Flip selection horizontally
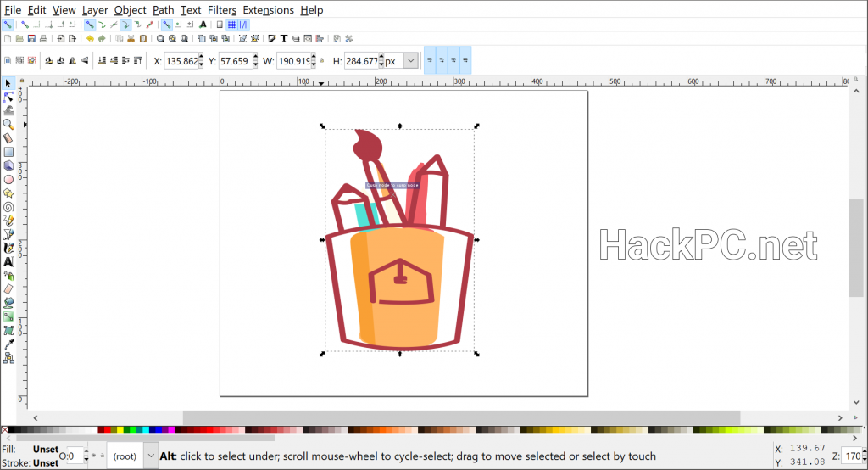 tap(73, 60)
